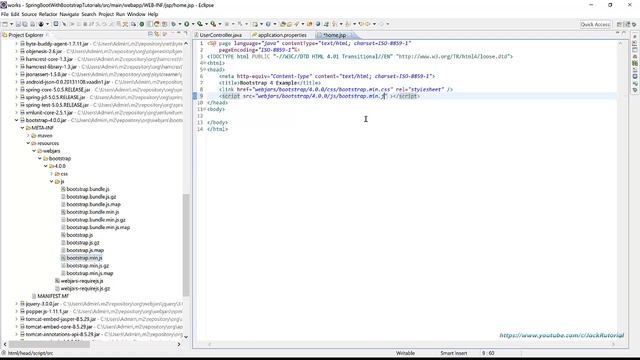Minimize the Project Explorer panel
640x360 pixels.
pos(179,33)
